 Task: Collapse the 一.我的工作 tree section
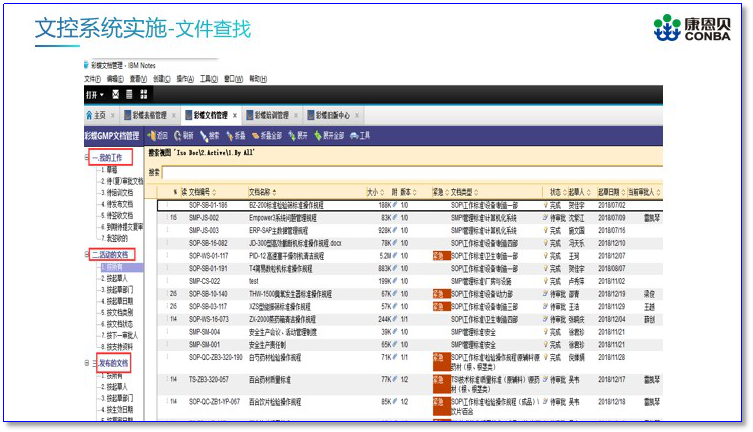[87, 158]
